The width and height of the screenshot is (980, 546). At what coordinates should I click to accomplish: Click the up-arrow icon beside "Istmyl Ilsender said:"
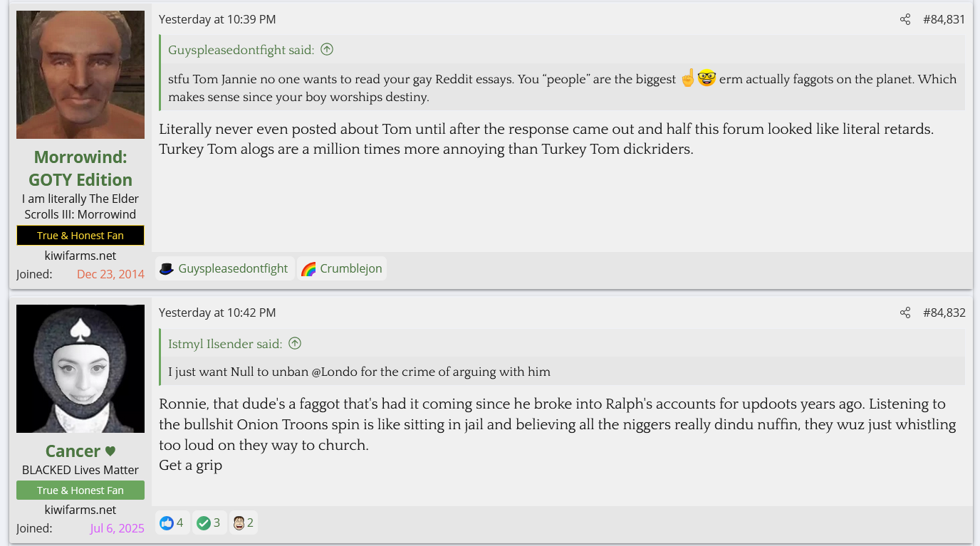point(295,343)
